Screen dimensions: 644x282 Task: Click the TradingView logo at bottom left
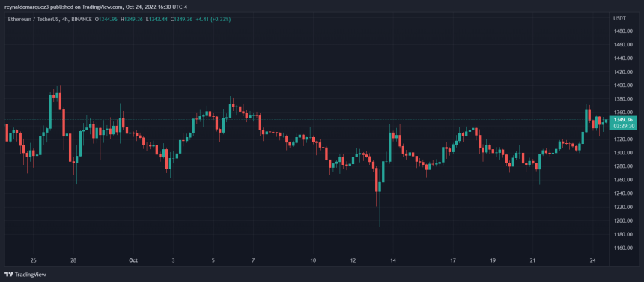[x=25, y=274]
